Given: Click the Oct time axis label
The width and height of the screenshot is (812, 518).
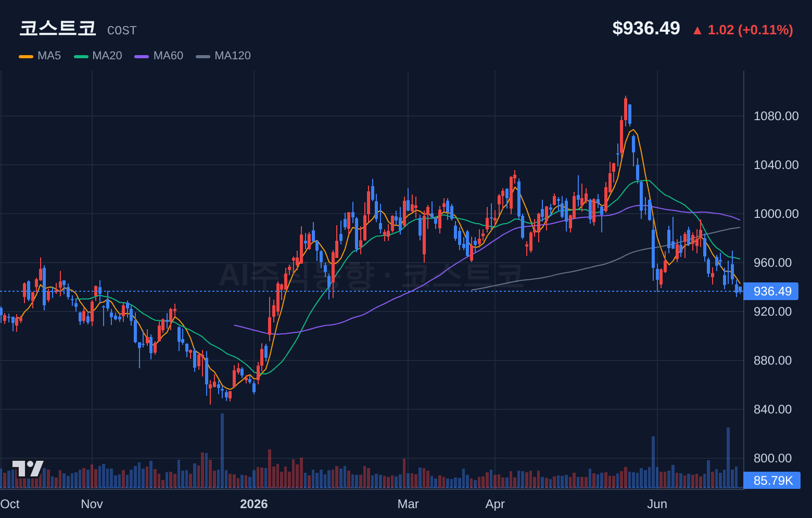Looking at the screenshot, I should tap(10, 504).
